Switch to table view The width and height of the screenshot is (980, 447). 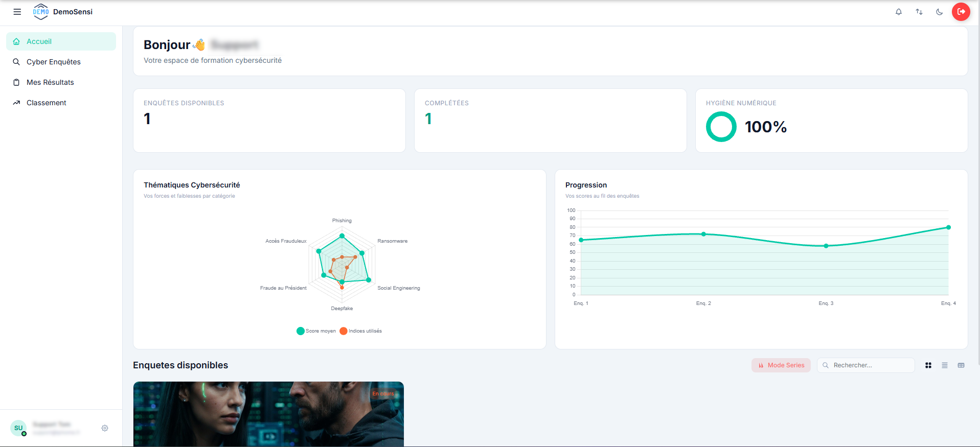[961, 365]
